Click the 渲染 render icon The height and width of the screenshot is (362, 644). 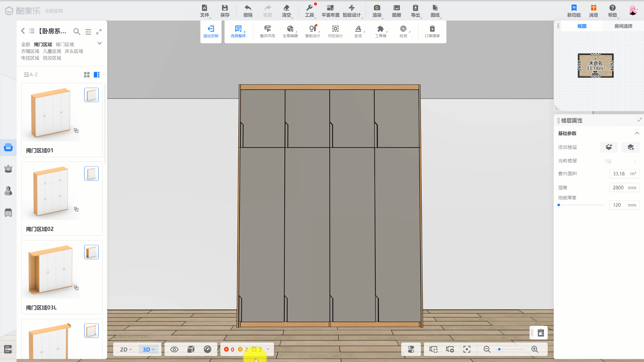(377, 8)
